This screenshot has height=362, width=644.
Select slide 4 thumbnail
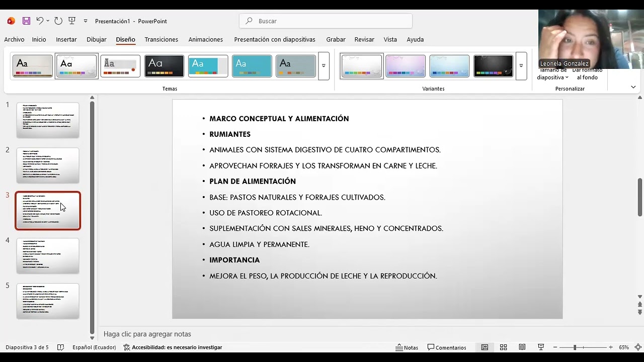click(48, 256)
